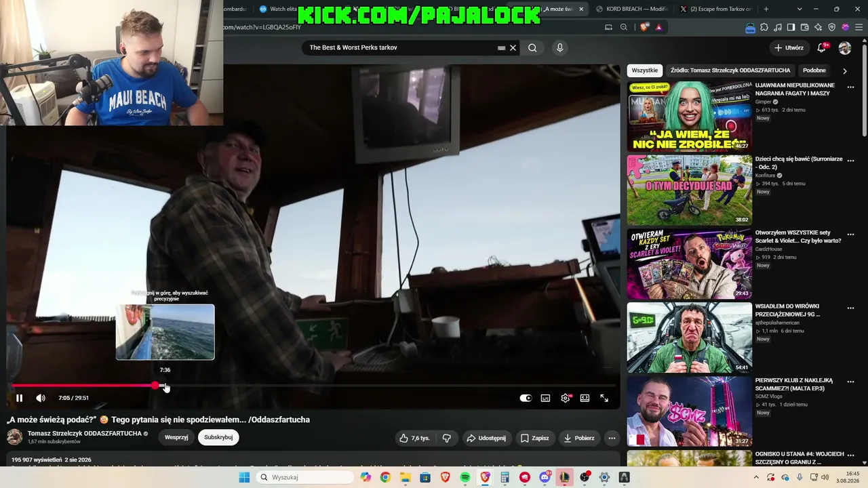Open the Leo AI sparkle icon
Image resolution: width=868 pixels, height=488 pixels.
pyautogui.click(x=818, y=27)
